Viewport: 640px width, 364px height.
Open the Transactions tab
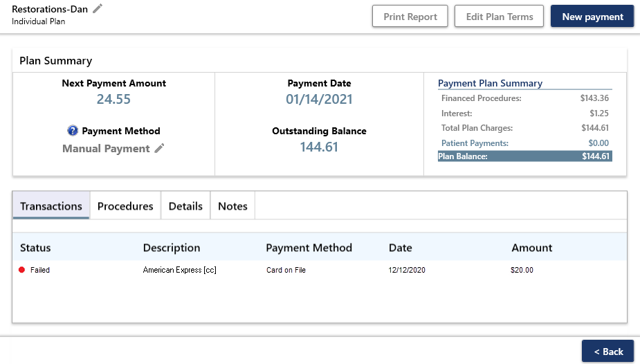51,206
